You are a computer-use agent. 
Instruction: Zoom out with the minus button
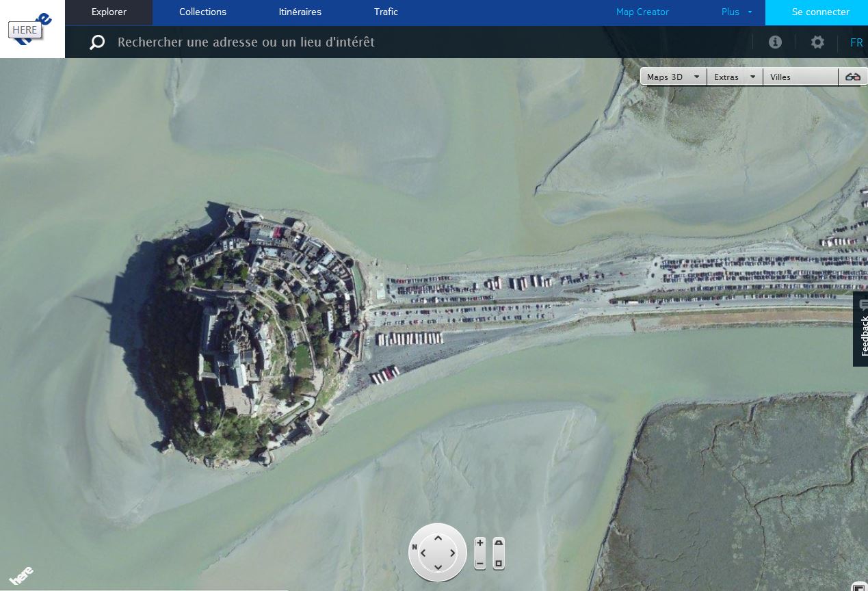click(480, 564)
